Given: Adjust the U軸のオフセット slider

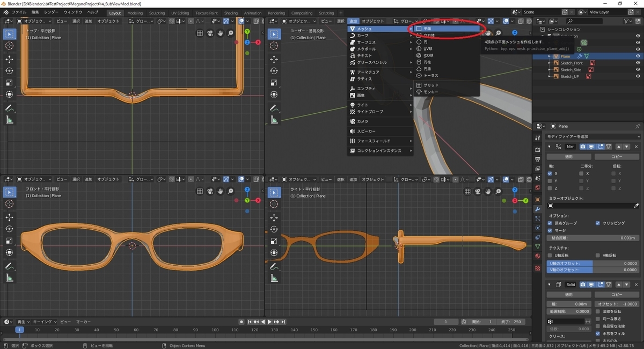Looking at the screenshot, I should 593,263.
